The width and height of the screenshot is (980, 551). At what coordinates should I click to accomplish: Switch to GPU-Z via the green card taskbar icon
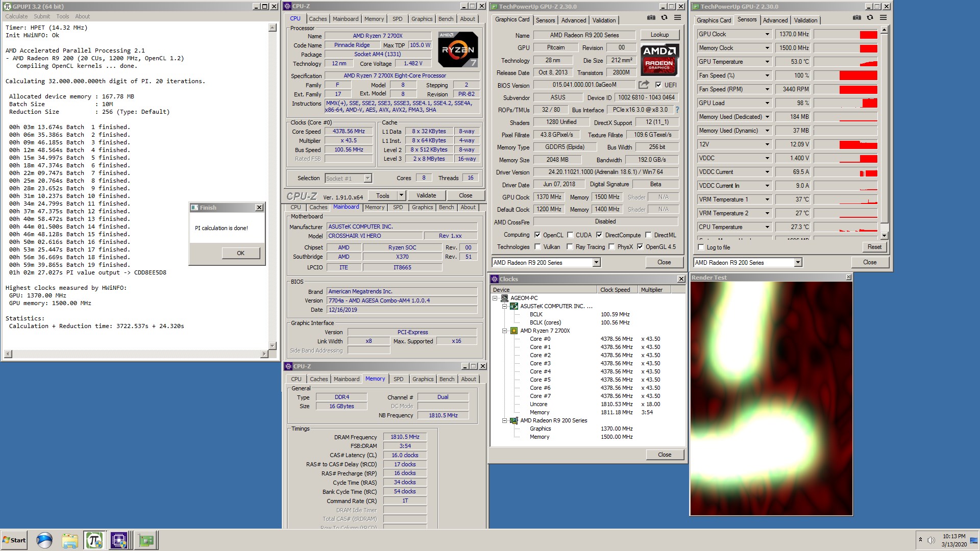pos(146,540)
